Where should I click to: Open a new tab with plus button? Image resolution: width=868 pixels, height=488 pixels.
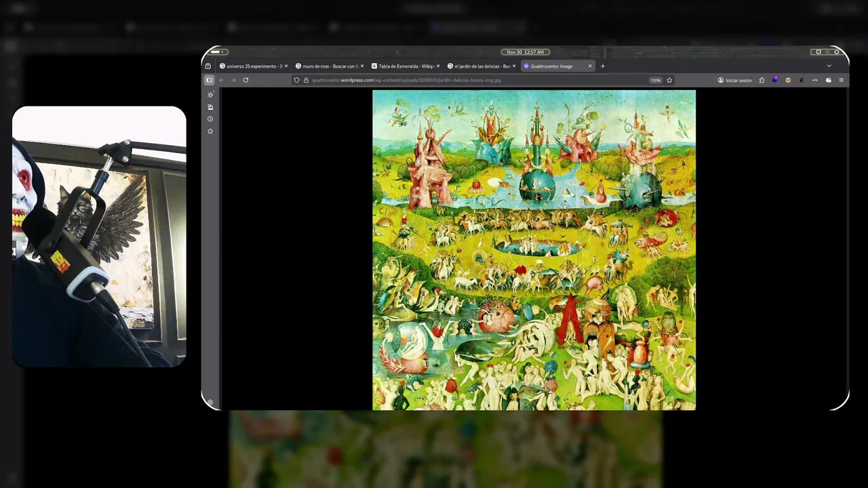click(602, 66)
